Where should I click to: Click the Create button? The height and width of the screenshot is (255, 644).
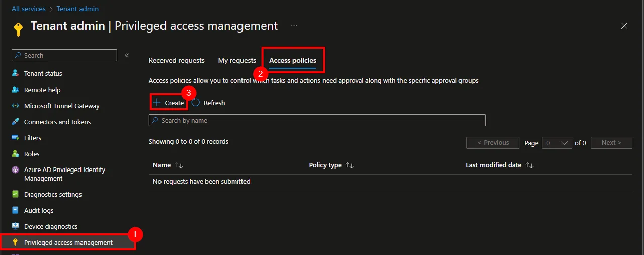(169, 103)
